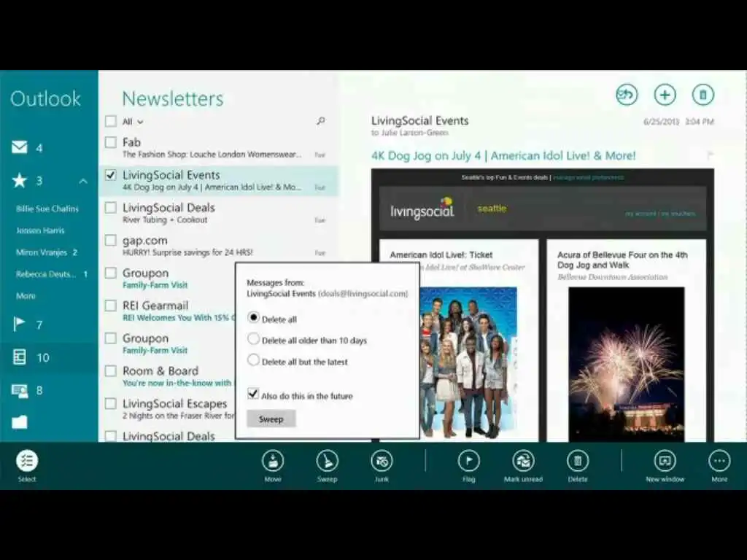Open Miron Vranjes contact view
The width and height of the screenshot is (747, 560).
click(42, 252)
